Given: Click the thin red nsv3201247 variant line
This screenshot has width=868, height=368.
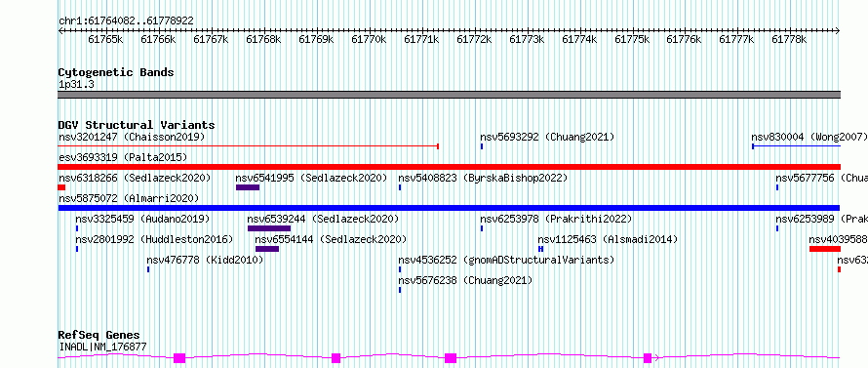Looking at the screenshot, I should 249,146.
